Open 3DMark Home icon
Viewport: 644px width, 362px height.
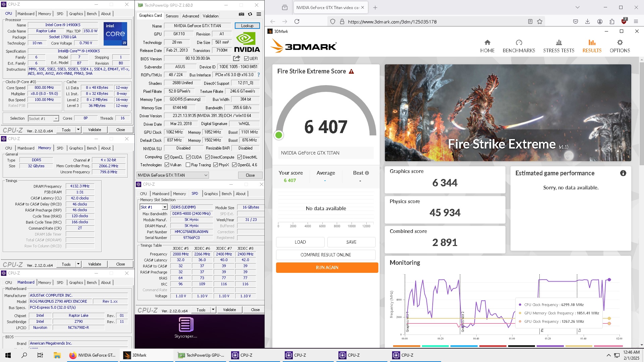pyautogui.click(x=487, y=43)
